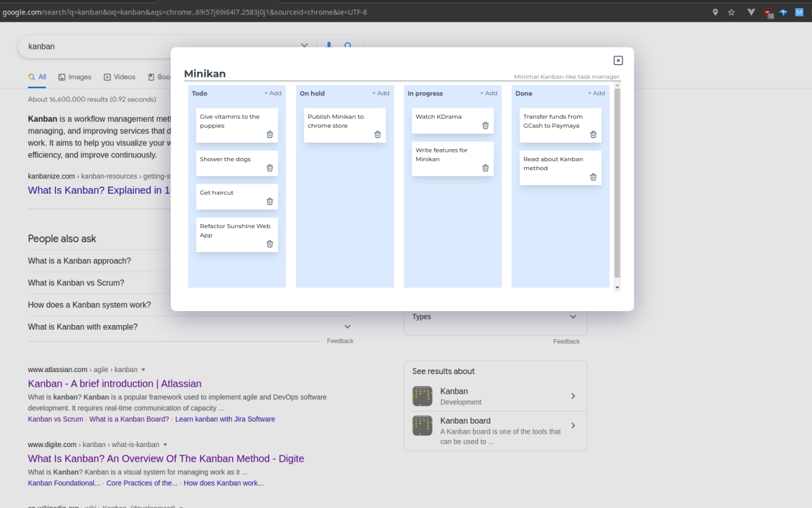Follow the 'Kanban vs Scrum' sitelink
Image resolution: width=812 pixels, height=508 pixels.
point(55,419)
